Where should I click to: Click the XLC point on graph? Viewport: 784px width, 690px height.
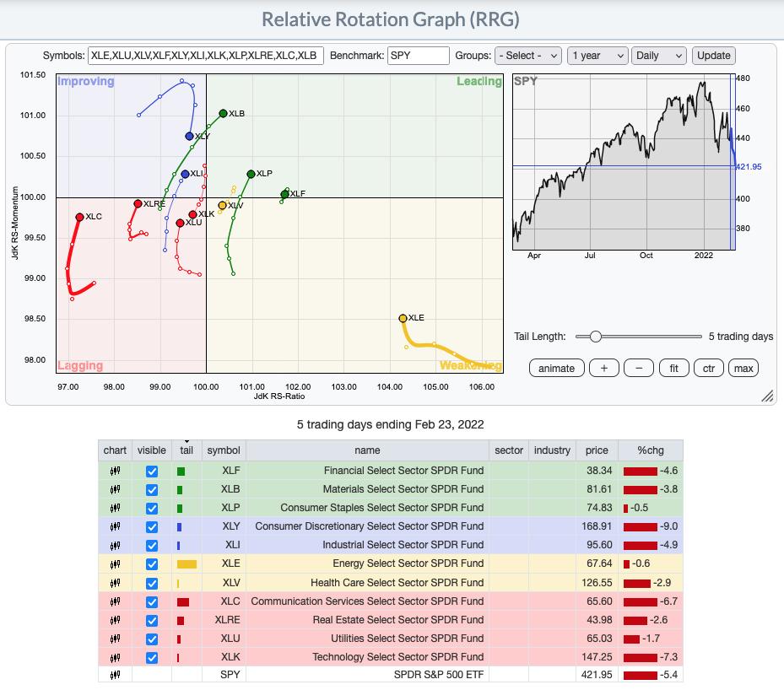click(x=79, y=217)
